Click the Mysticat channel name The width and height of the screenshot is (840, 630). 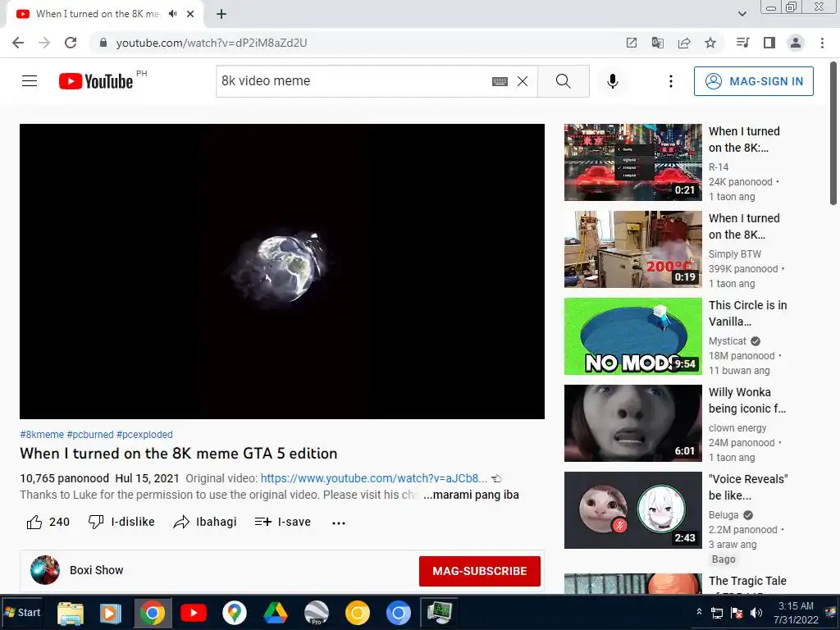click(727, 341)
